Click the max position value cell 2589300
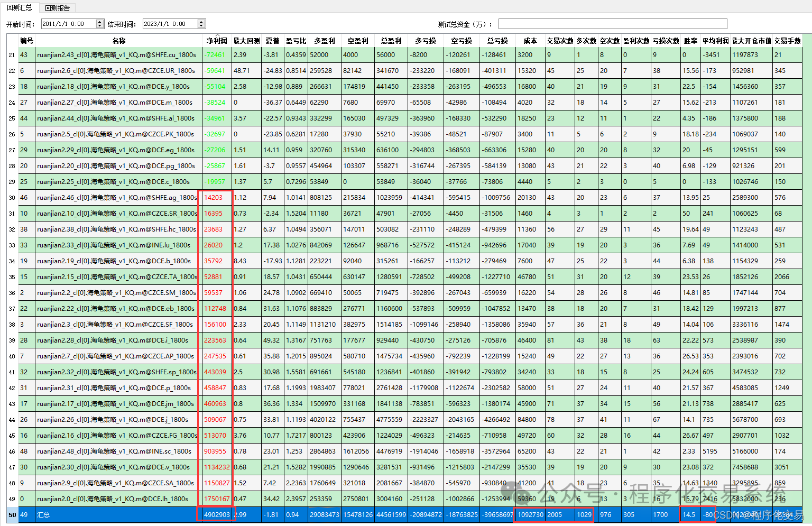The height and width of the screenshot is (526, 812). [752, 198]
